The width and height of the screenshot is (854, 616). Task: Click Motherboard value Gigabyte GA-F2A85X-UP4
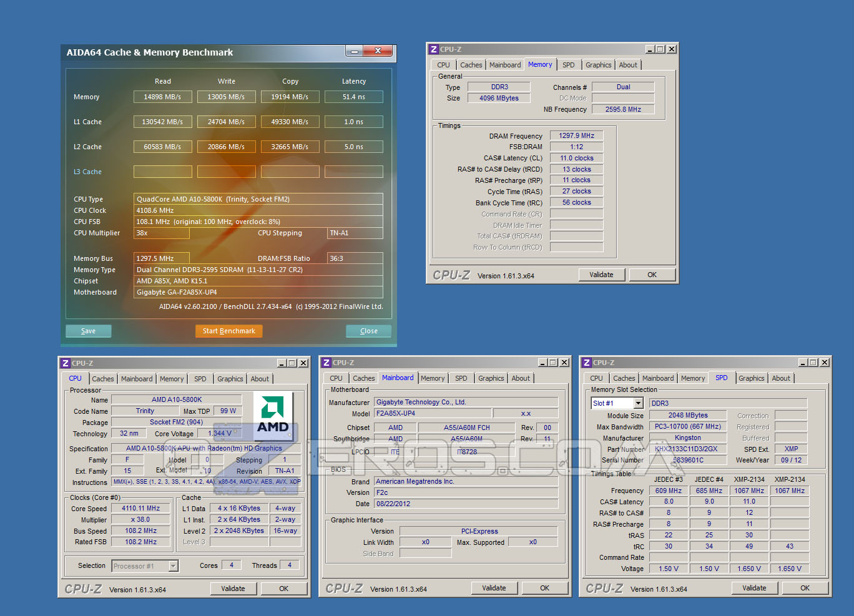258,292
